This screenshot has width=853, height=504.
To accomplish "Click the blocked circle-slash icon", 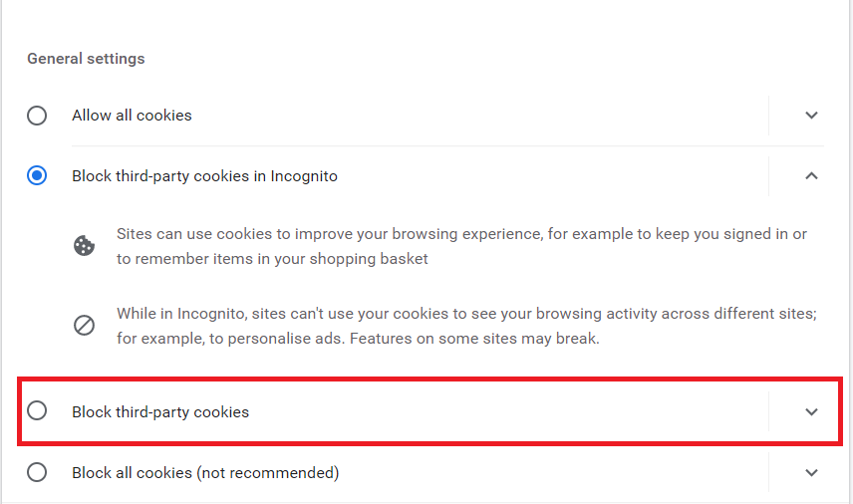I will point(85,325).
